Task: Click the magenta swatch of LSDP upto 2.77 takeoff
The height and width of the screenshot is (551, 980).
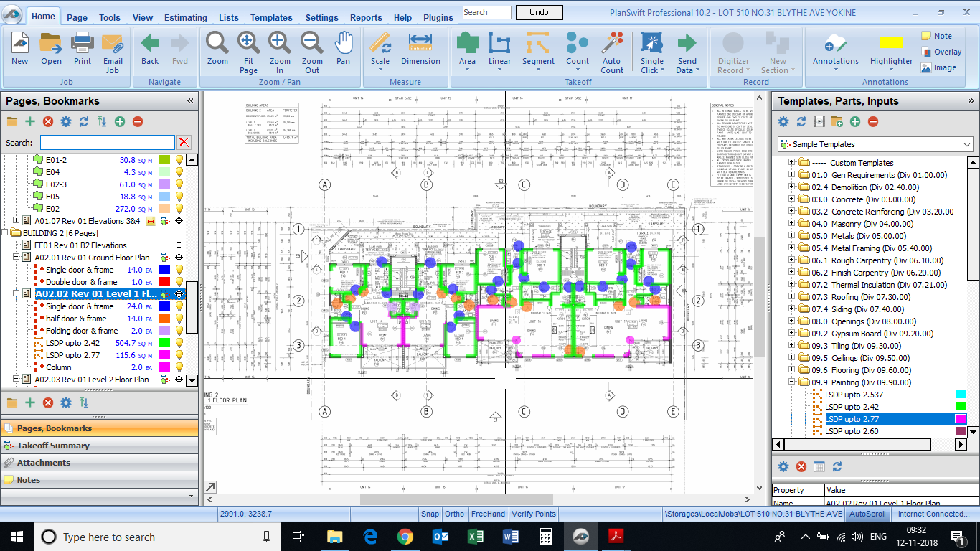Action: point(164,355)
